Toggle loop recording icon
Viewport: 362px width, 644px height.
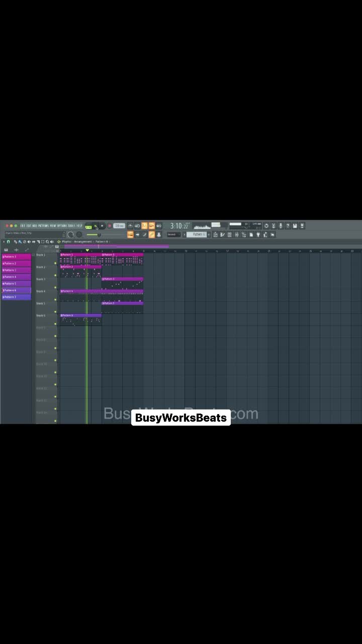pos(159,226)
